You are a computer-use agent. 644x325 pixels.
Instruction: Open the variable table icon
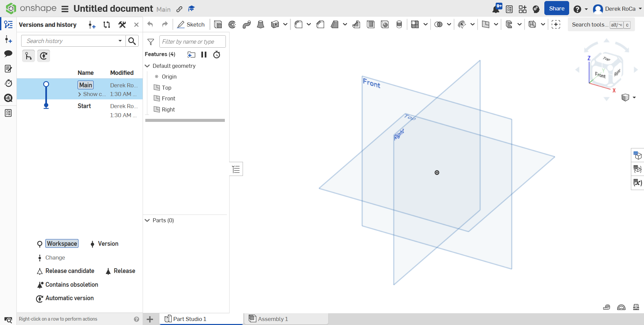tap(637, 183)
